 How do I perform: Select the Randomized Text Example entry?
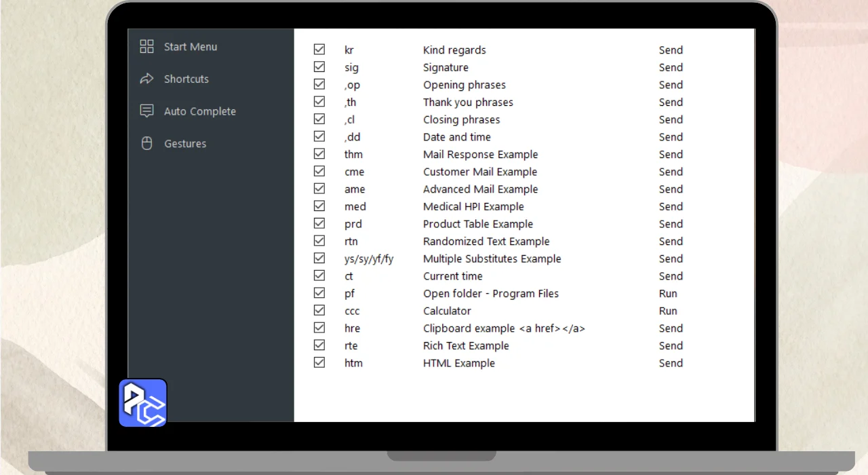(x=486, y=242)
